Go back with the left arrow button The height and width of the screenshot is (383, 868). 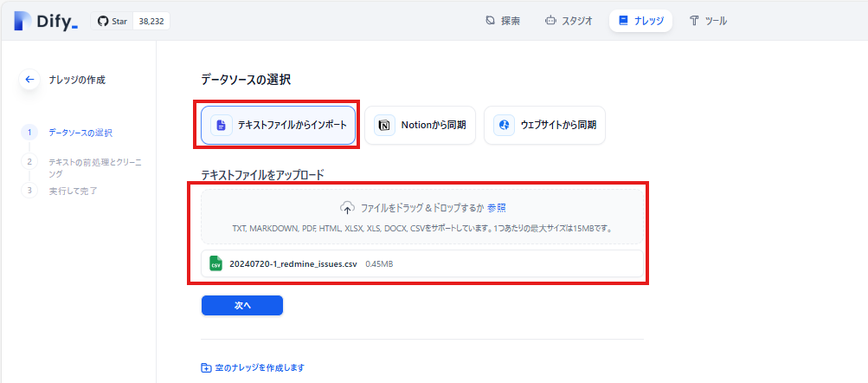point(29,79)
